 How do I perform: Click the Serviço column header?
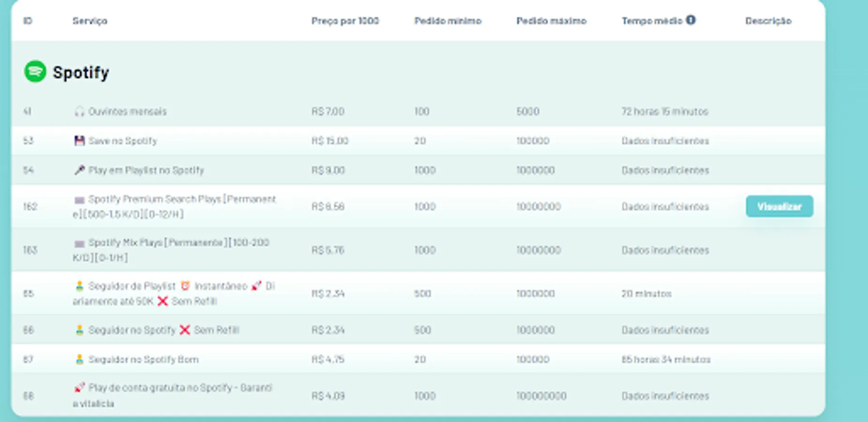(90, 21)
